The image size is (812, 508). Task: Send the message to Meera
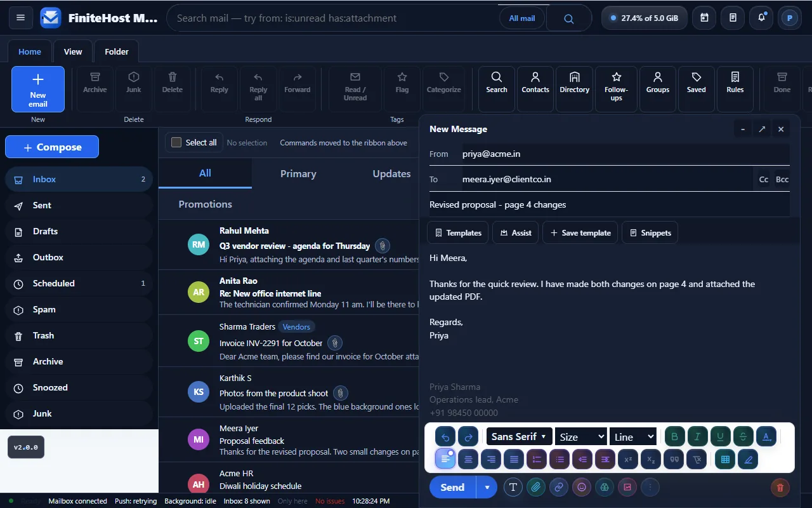(452, 487)
